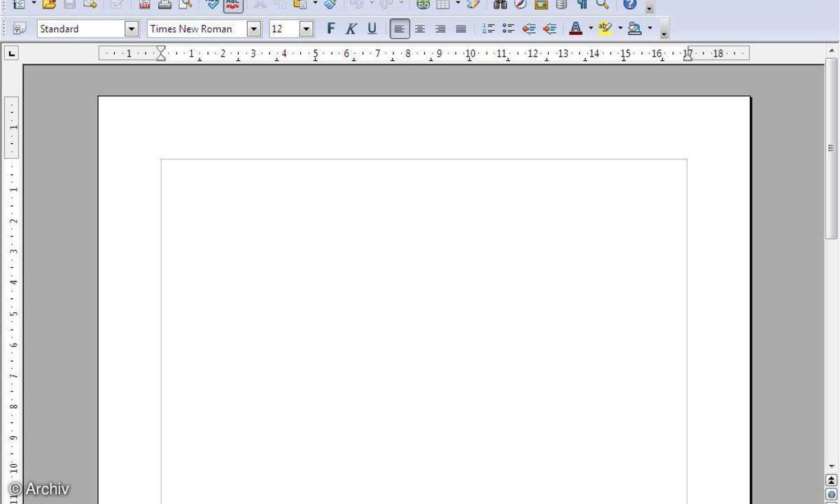Viewport: 840px width, 504px height.
Task: Open the table insert dropdown arrow
Action: pyautogui.click(x=458, y=4)
